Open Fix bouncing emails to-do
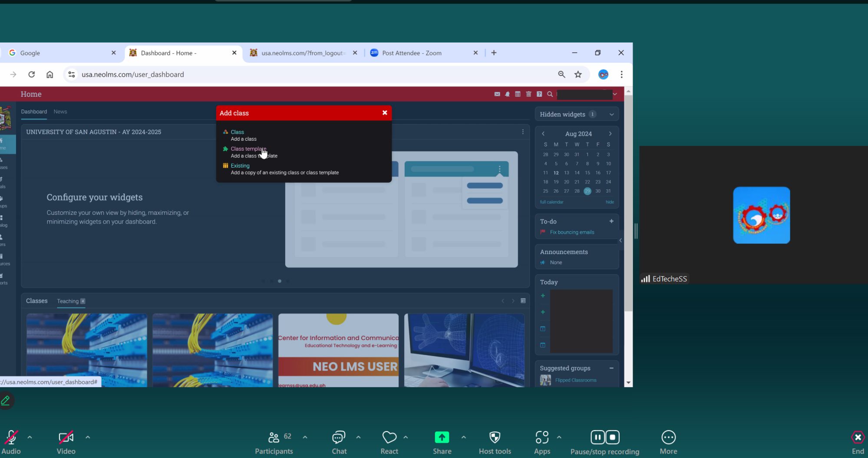Viewport: 868px width, 458px height. click(572, 232)
